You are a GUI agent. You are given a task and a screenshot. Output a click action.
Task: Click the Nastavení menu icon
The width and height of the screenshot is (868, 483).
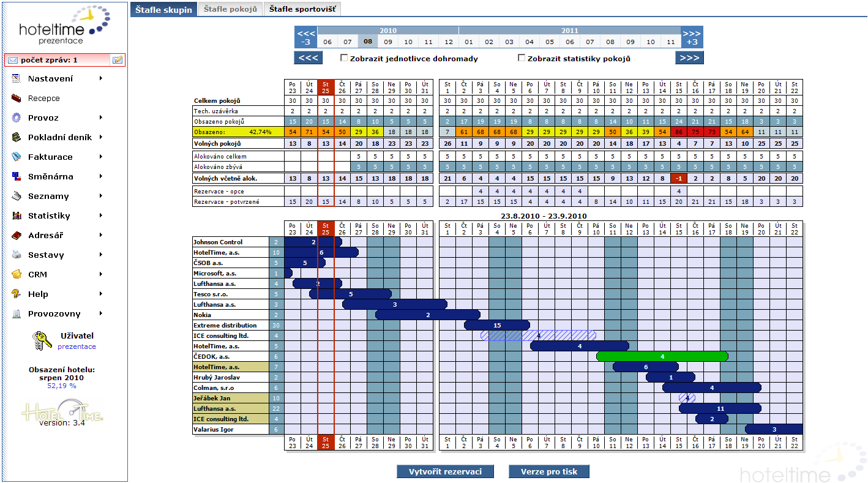tap(17, 78)
